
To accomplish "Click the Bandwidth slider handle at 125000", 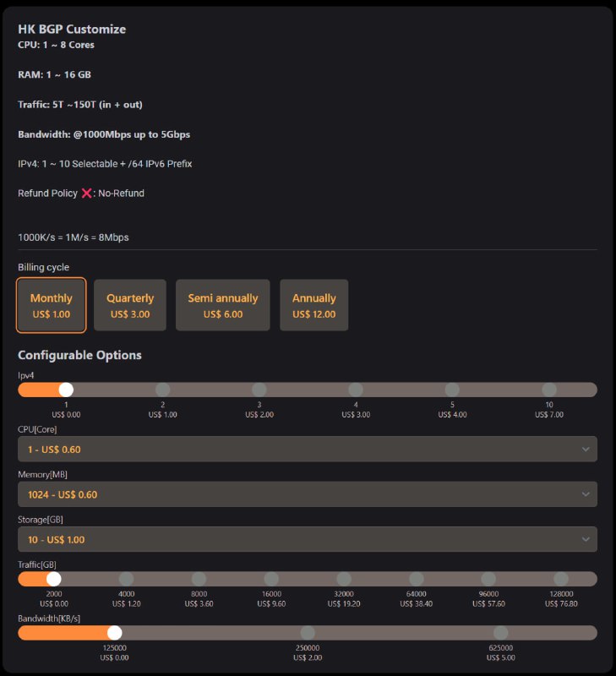I will click(115, 633).
